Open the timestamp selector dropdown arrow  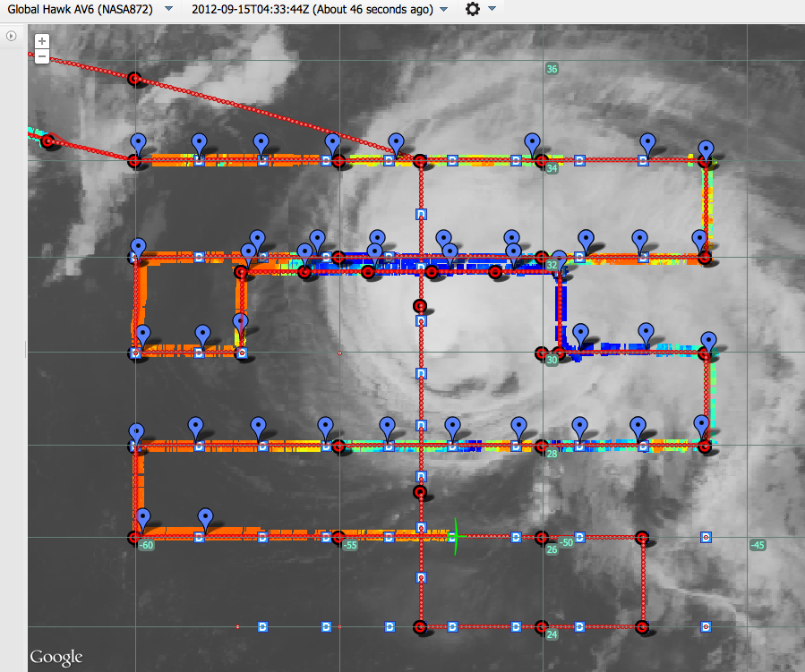pos(443,10)
